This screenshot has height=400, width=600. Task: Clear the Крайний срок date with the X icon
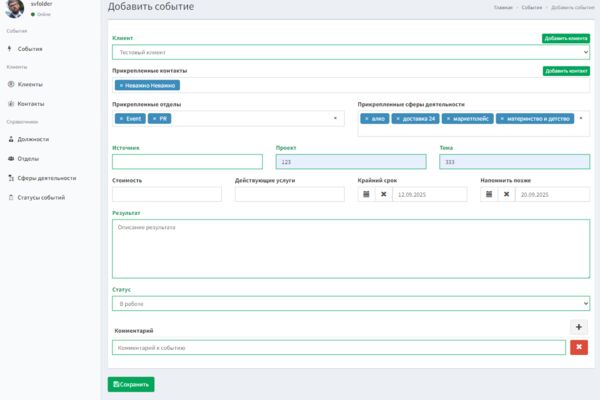pyautogui.click(x=383, y=194)
